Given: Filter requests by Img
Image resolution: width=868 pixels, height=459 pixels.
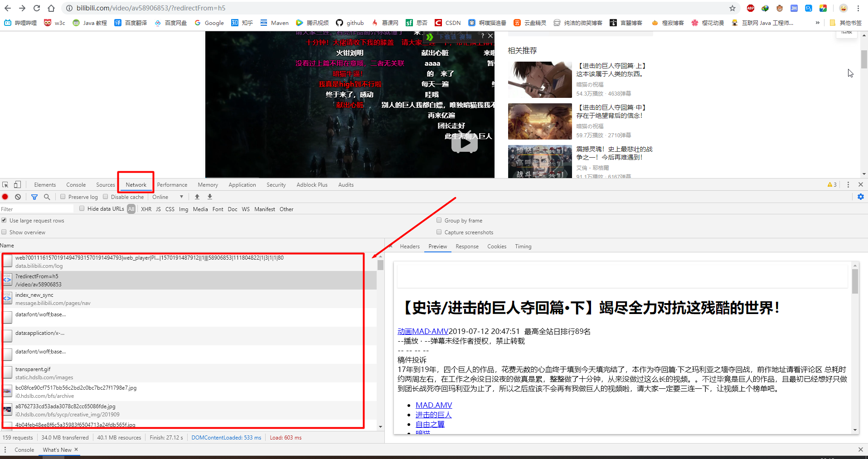Looking at the screenshot, I should 184,209.
